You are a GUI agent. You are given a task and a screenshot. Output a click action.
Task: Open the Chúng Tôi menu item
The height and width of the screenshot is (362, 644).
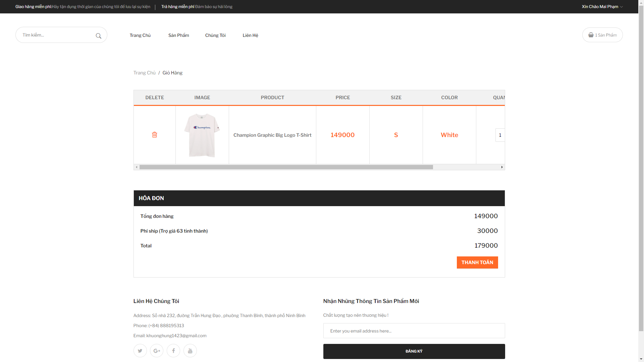pos(215,35)
